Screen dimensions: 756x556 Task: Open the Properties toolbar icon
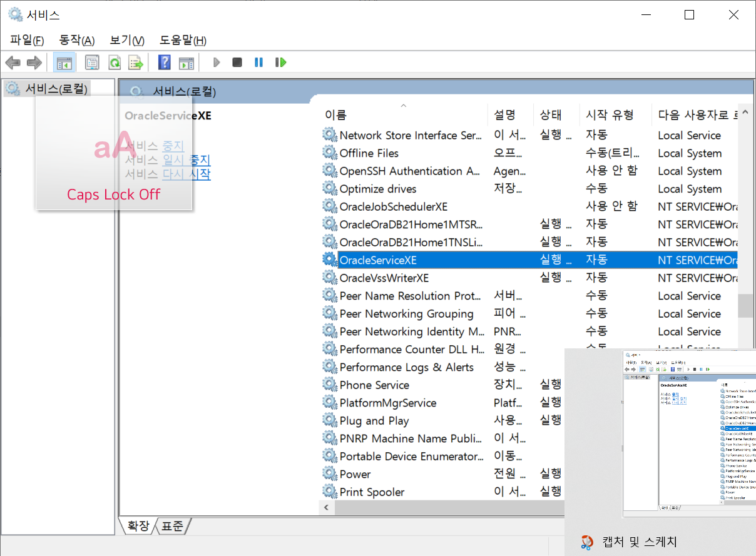(x=92, y=63)
